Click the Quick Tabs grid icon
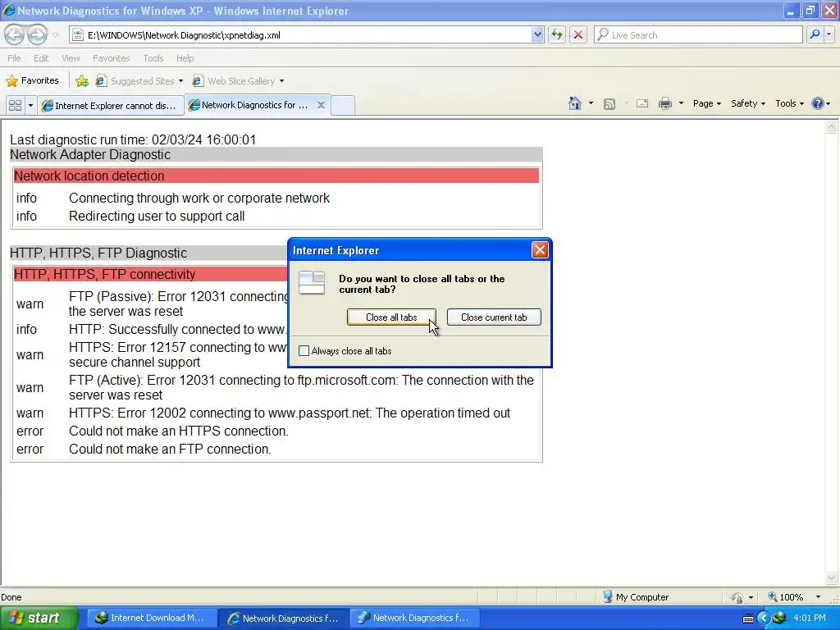The width and height of the screenshot is (840, 630). (15, 105)
